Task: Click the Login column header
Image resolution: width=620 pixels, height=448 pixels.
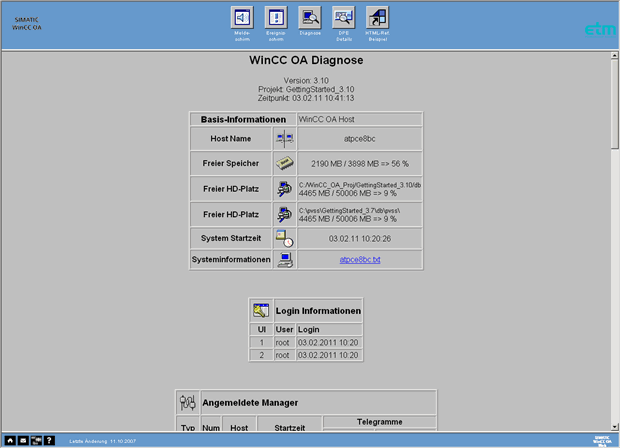Action: [308, 329]
